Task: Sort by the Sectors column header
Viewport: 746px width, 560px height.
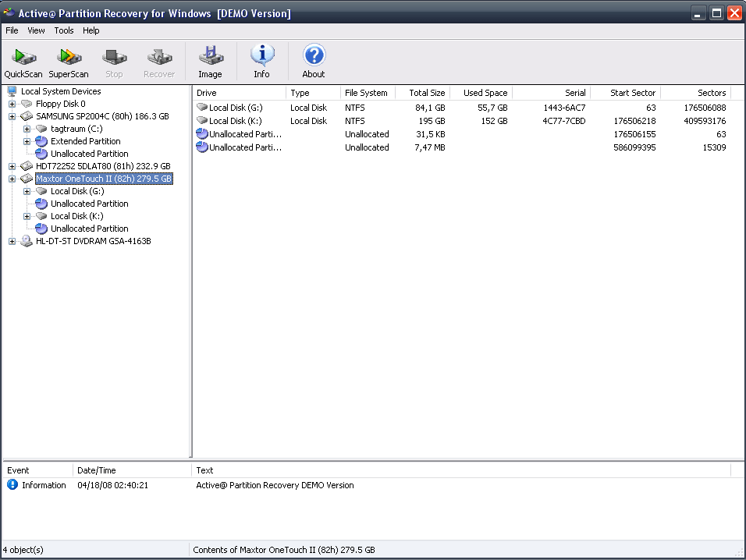Action: click(695, 93)
